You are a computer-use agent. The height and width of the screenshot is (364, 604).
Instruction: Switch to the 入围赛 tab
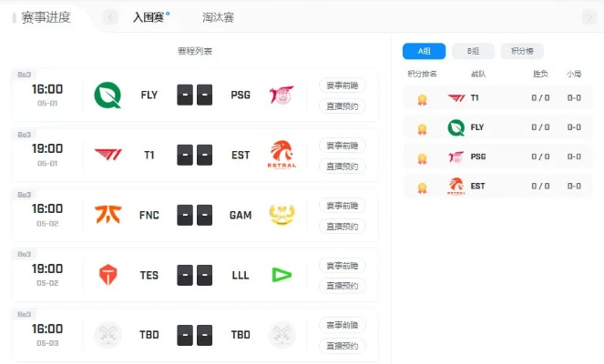pyautogui.click(x=148, y=17)
